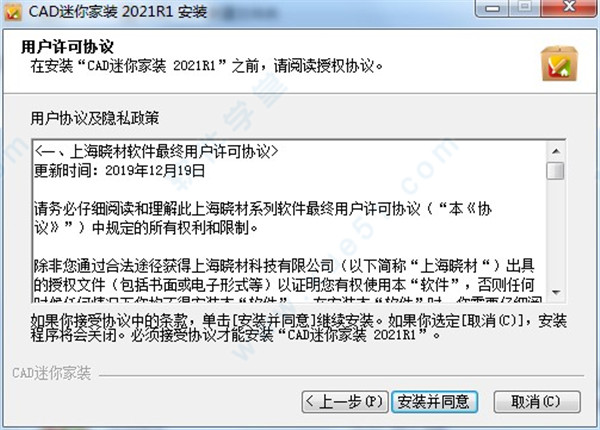The height and width of the screenshot is (430, 600).
Task: Click inside the license agreement text box
Action: tap(290, 222)
